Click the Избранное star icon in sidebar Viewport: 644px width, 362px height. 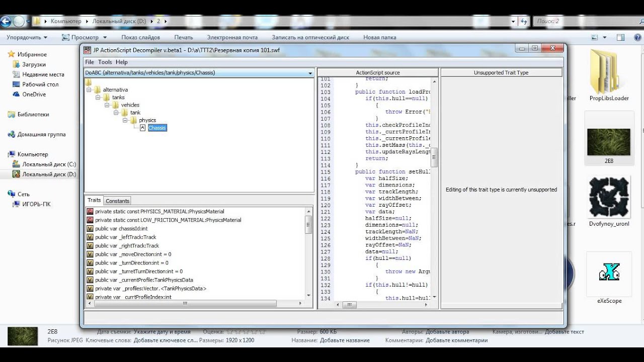[12, 54]
